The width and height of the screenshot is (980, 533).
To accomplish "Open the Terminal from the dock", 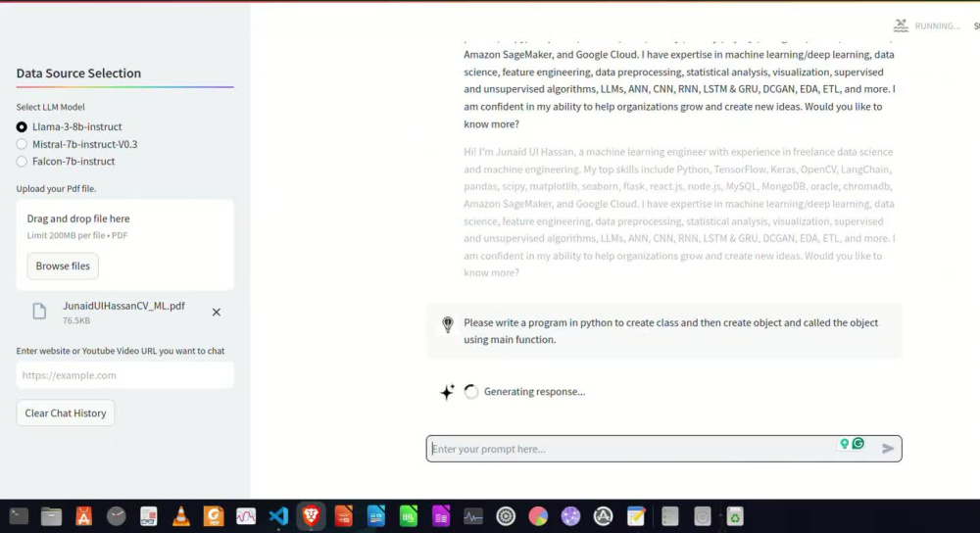I will pyautogui.click(x=19, y=516).
